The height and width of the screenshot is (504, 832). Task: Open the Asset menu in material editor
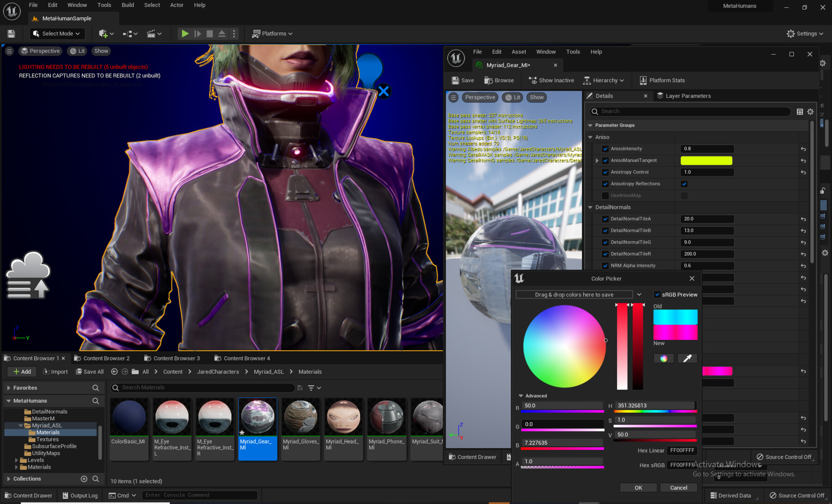[x=519, y=52]
